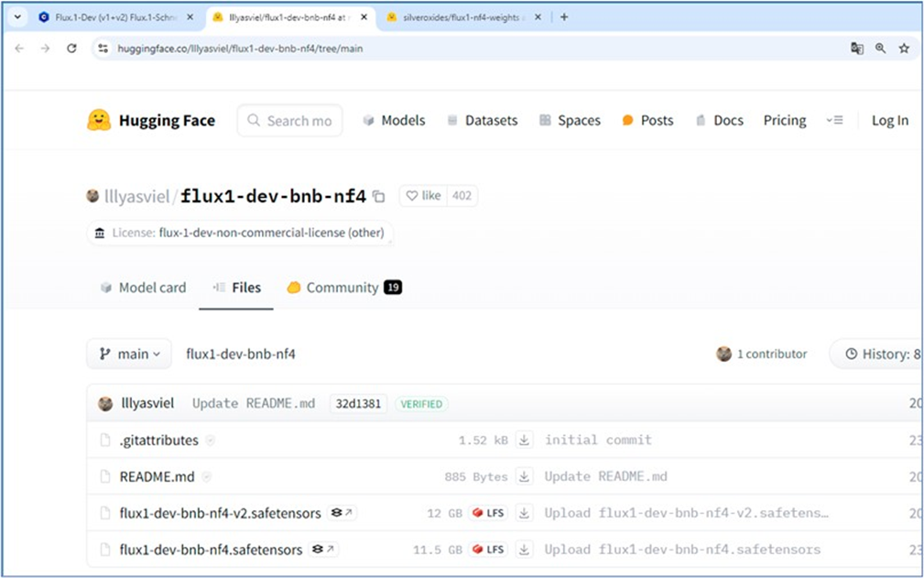Translate this page via address bar icon
This screenshot has height=578, width=924.
click(x=857, y=49)
